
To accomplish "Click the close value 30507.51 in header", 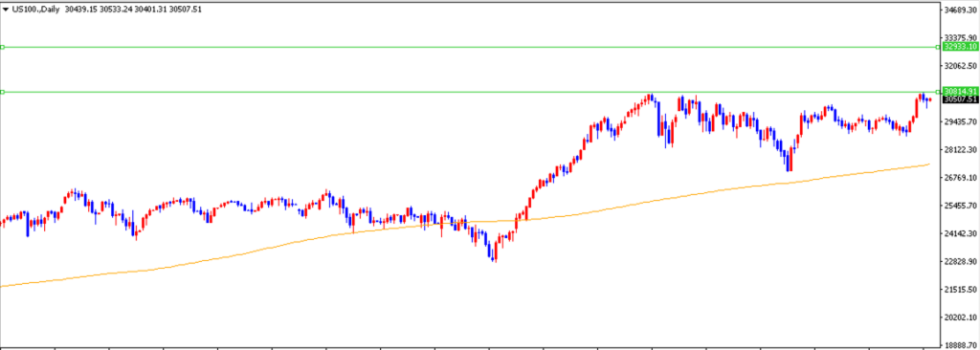I will 186,10.
